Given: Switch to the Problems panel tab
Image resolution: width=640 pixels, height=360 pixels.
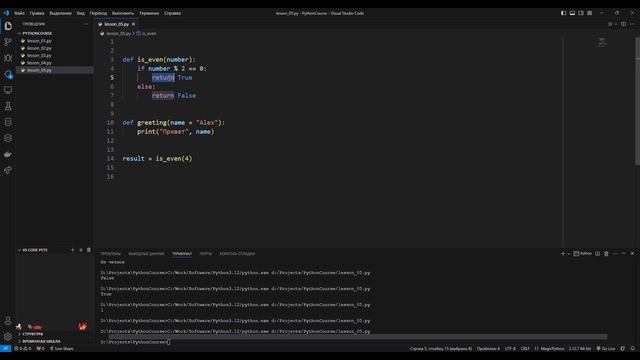Looking at the screenshot, I should point(111,253).
